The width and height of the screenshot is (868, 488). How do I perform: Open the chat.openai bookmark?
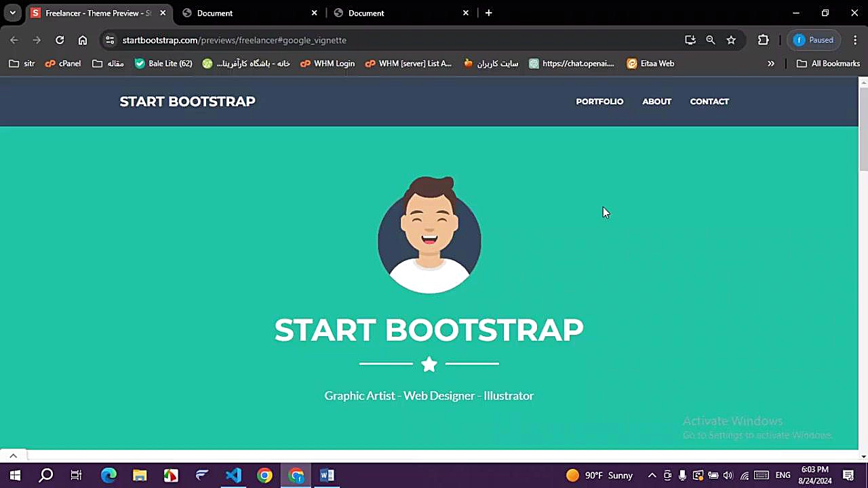coord(572,63)
